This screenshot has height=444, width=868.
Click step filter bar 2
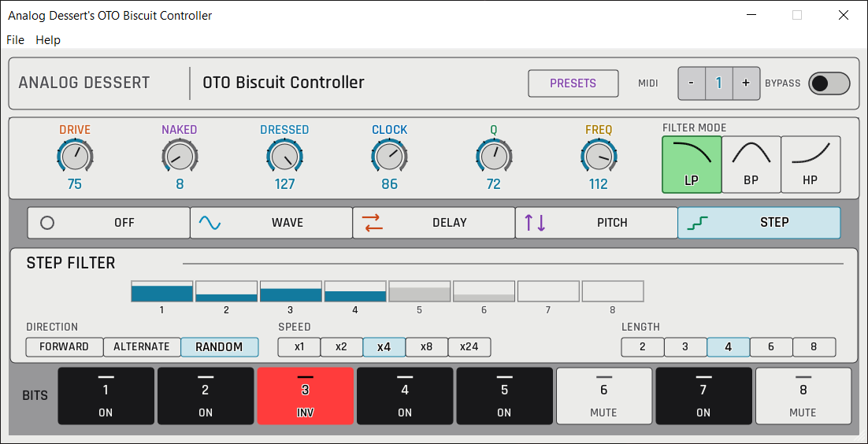226,291
